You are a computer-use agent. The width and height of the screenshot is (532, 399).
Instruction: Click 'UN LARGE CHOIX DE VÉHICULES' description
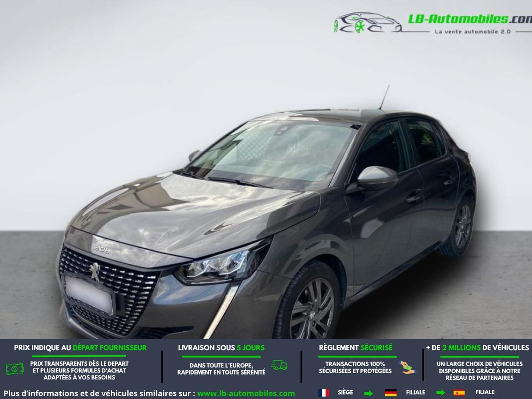click(480, 371)
